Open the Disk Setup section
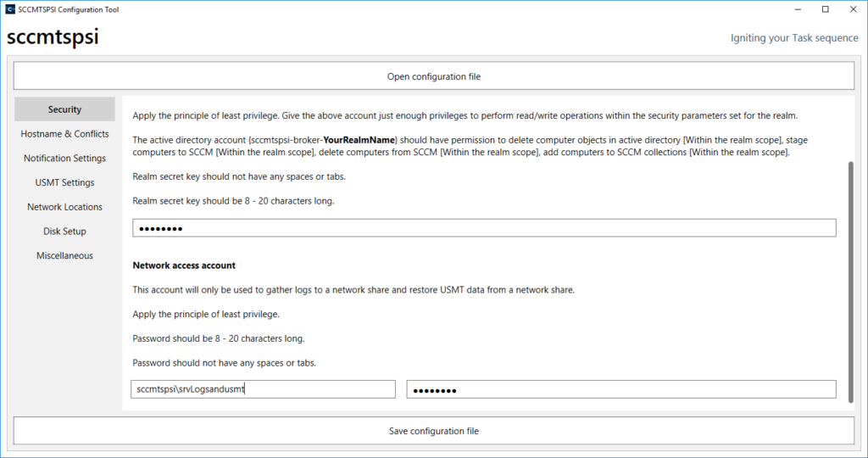Screen dimensions: 868x458 pyautogui.click(x=64, y=232)
